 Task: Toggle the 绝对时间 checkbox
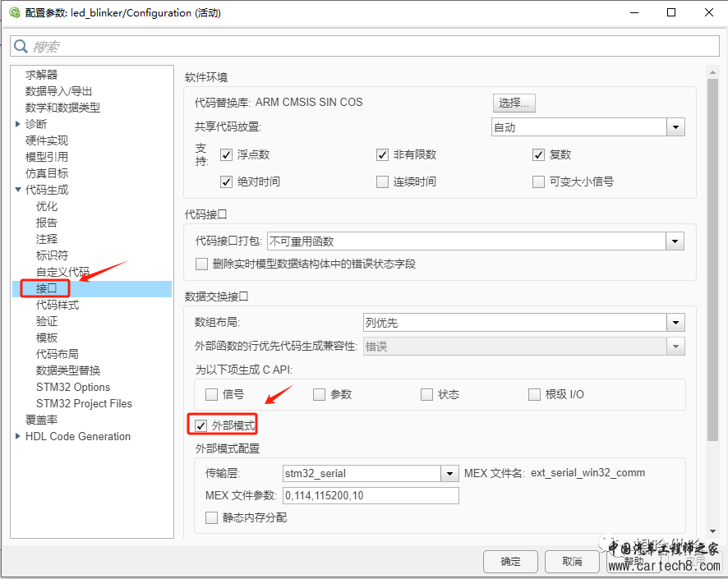[x=226, y=182]
